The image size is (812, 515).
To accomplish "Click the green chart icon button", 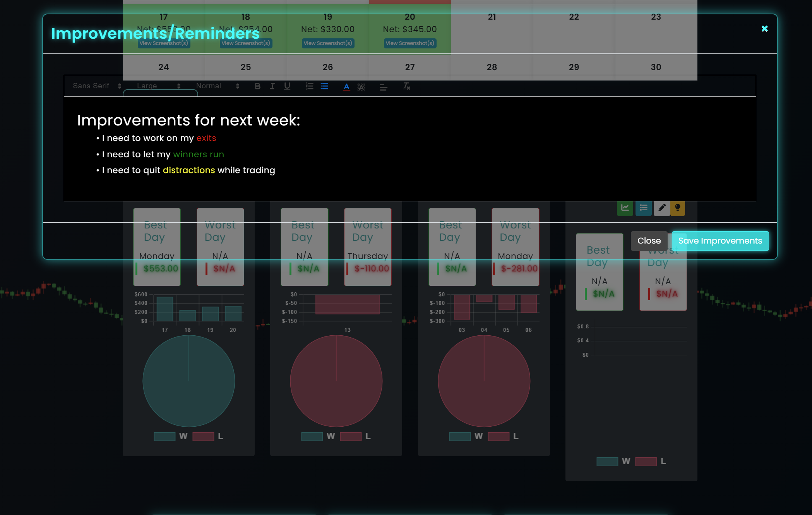I will (x=625, y=208).
